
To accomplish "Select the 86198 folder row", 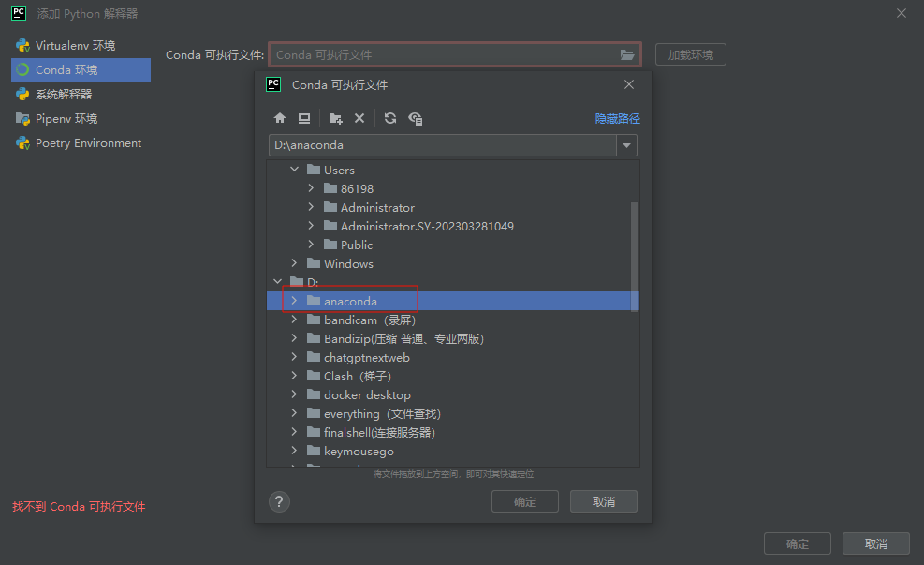I will click(452, 188).
